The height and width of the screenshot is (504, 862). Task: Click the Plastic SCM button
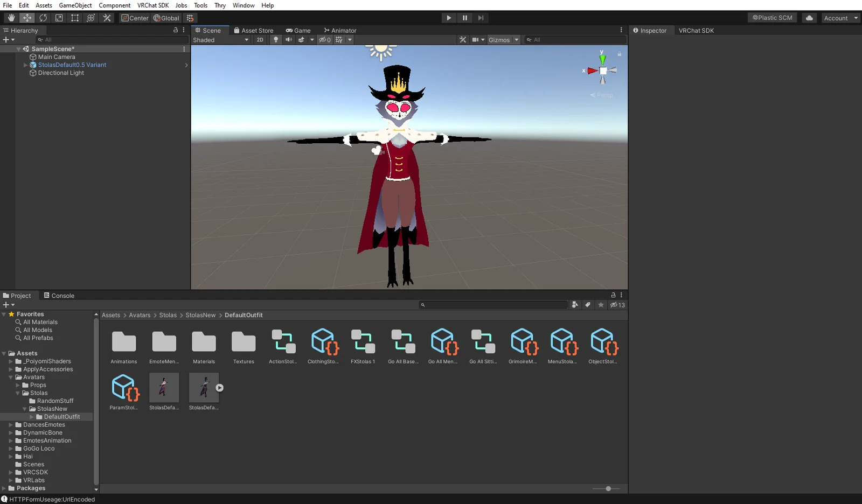pyautogui.click(x=772, y=17)
